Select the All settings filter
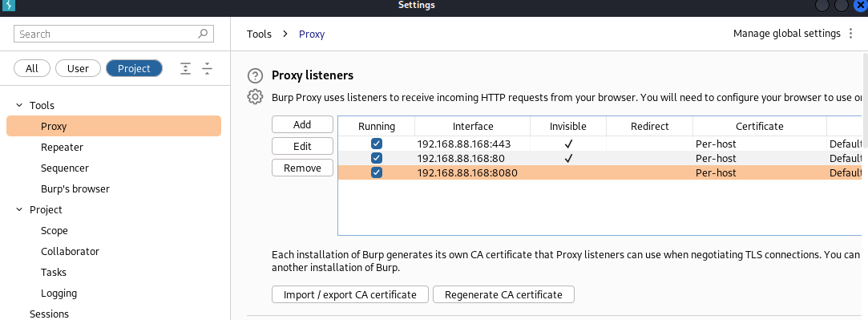Viewport: 868px width, 320px height. 32,69
